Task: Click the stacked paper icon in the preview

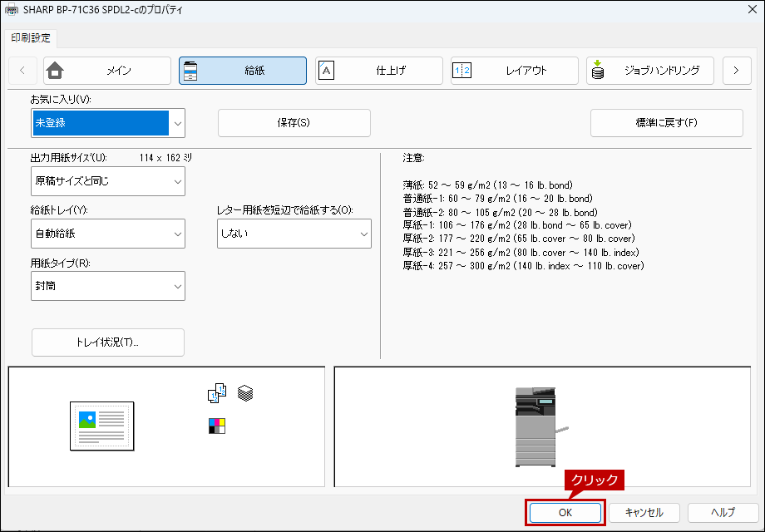Action: [x=244, y=392]
